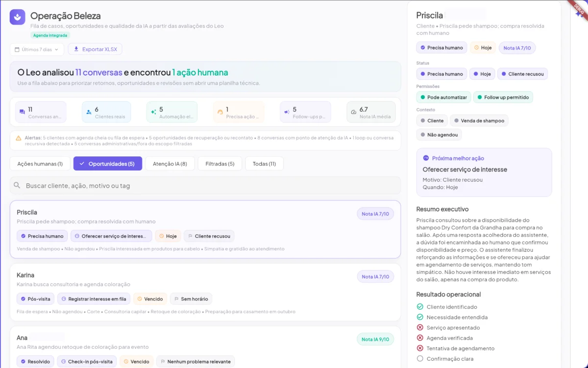This screenshot has height=368, width=588.
Task: Click Cliente recusou tag on Priscila list card
Action: pos(209,236)
